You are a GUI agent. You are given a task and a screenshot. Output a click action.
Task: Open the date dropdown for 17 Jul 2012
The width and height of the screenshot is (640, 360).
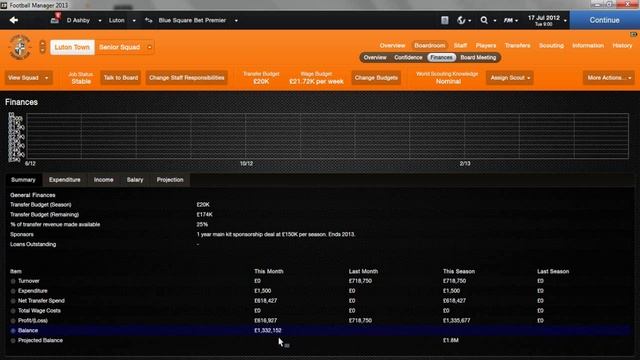point(565,20)
